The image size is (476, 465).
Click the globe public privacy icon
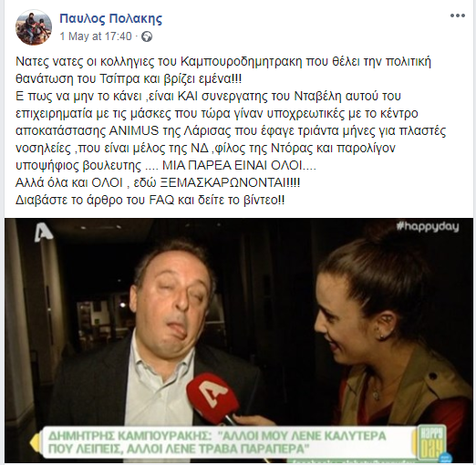click(x=147, y=36)
